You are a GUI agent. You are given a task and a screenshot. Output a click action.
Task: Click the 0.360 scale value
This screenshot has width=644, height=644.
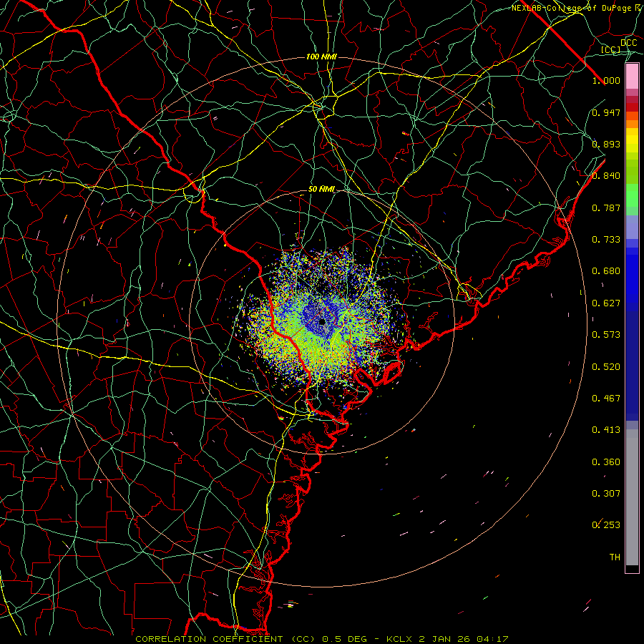(606, 462)
